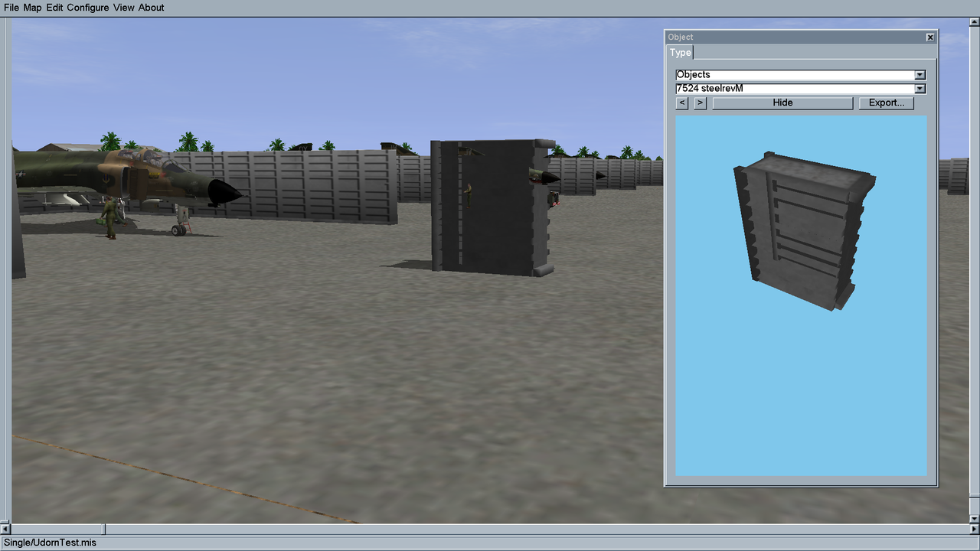The height and width of the screenshot is (551, 980).
Task: Close the Object panel
Action: coord(930,37)
